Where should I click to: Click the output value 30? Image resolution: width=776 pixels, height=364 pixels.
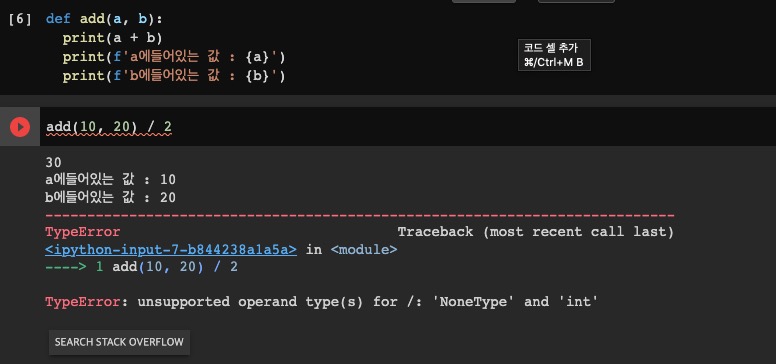pos(53,162)
